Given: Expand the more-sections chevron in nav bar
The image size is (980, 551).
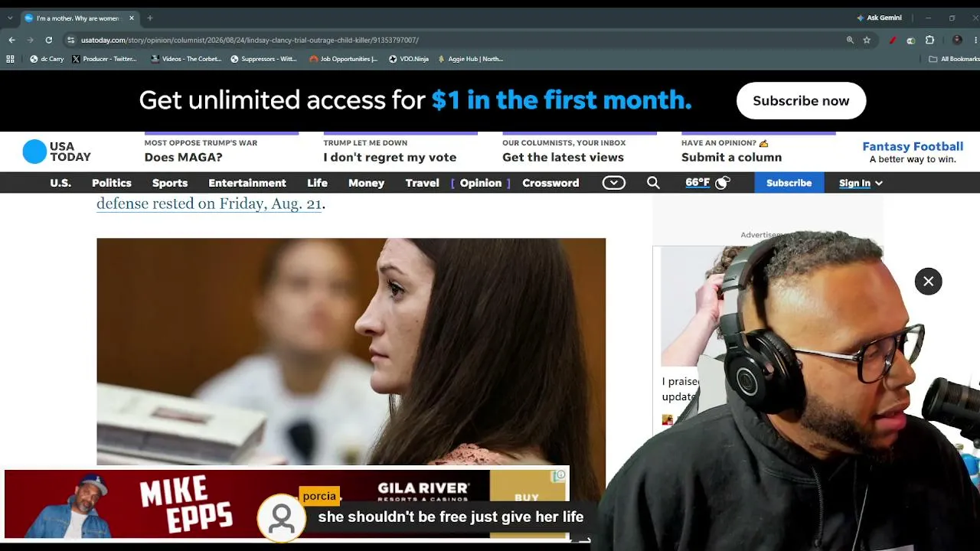Looking at the screenshot, I should 614,183.
